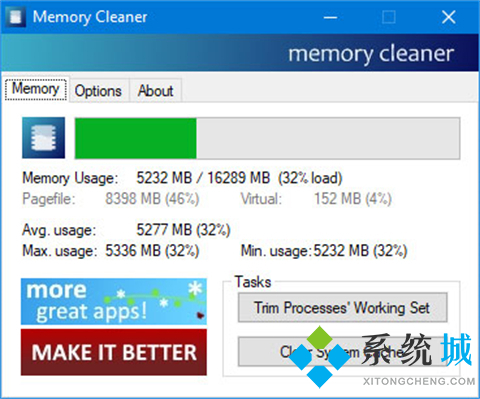The width and height of the screenshot is (480, 399).
Task: Click the MAKE IT BETTER red banner
Action: pyautogui.click(x=114, y=352)
